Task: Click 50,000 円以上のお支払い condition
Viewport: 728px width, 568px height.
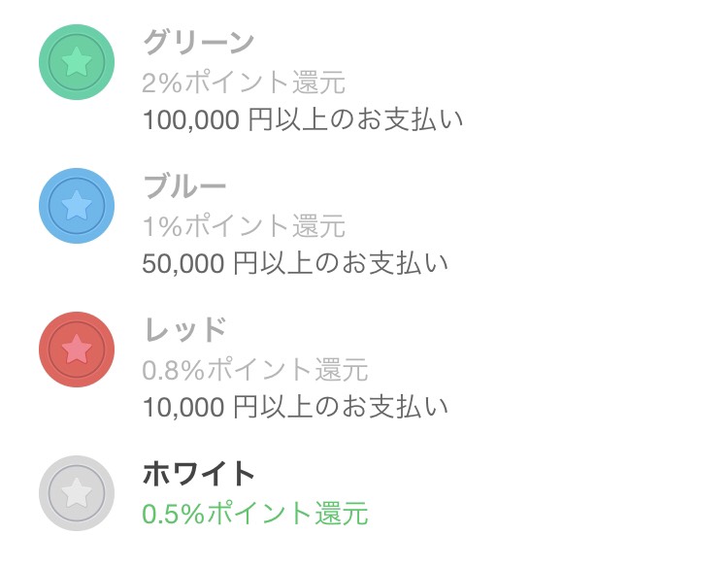Action: tap(295, 263)
